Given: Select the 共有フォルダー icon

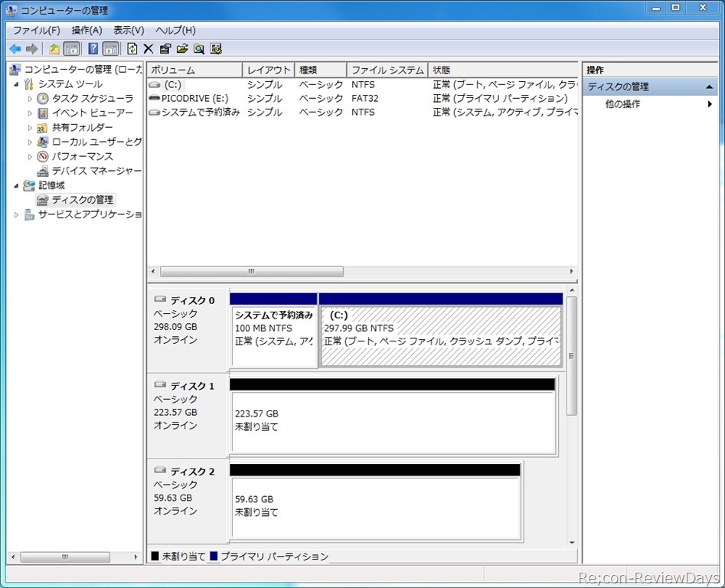Looking at the screenshot, I should (x=43, y=128).
